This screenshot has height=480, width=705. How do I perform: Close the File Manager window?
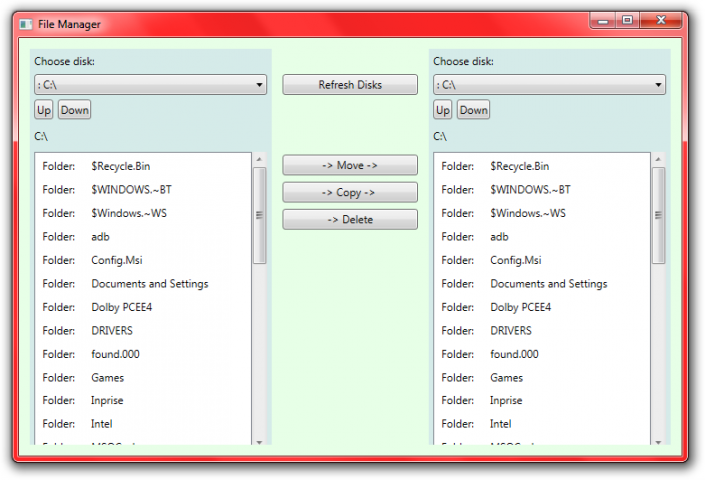pos(660,21)
